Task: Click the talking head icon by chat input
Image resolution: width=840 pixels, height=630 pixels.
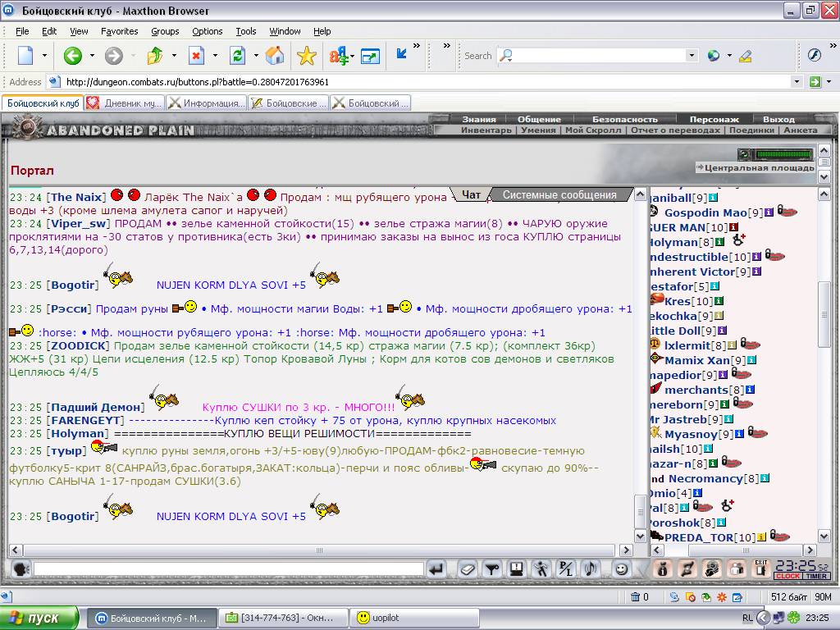Action: pos(21,569)
